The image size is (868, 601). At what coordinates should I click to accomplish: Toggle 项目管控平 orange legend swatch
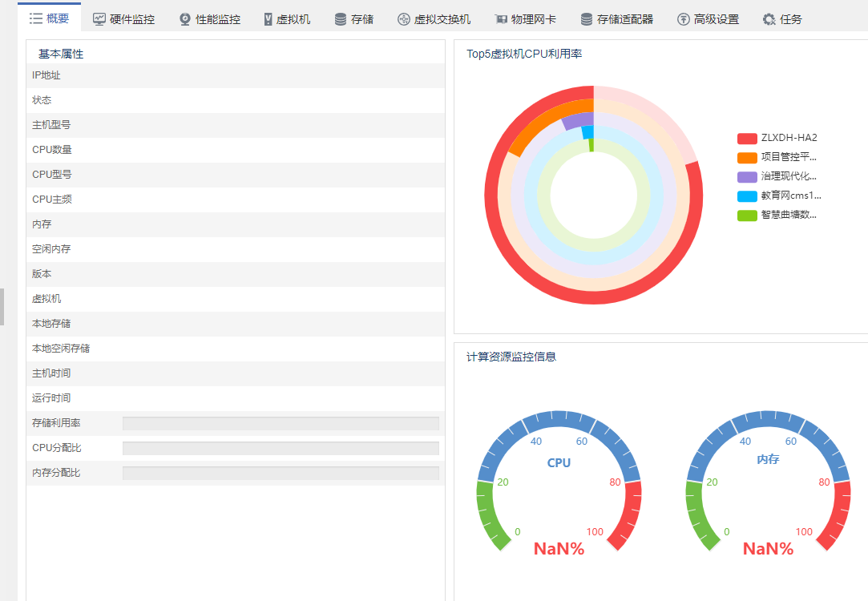pos(747,158)
